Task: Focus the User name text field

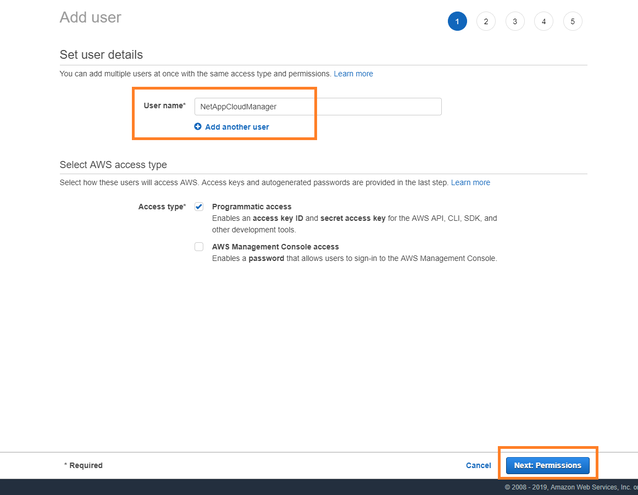Action: point(317,106)
